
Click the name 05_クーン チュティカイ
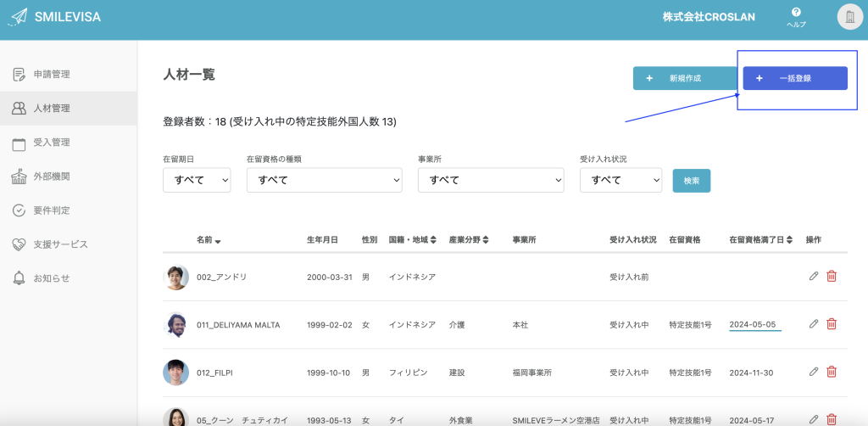tap(242, 420)
